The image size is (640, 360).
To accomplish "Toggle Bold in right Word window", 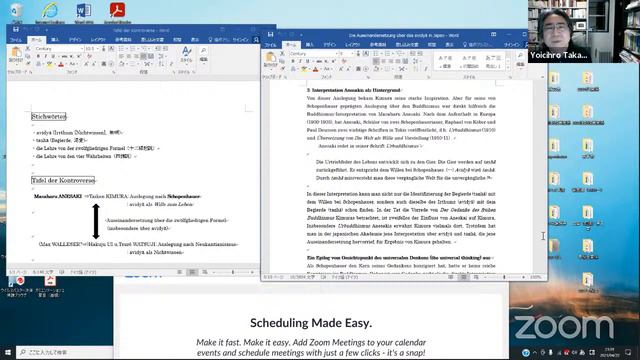I will 293,61.
